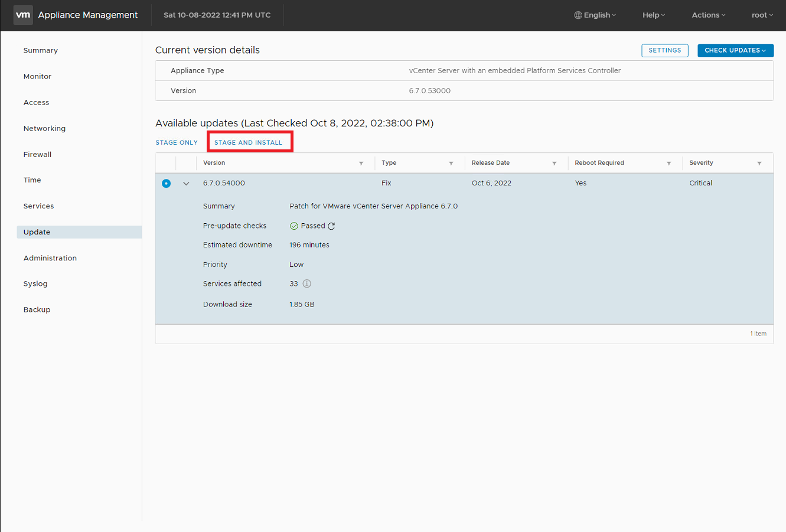The height and width of the screenshot is (532, 786).
Task: Open the Access section
Action: [x=37, y=103]
